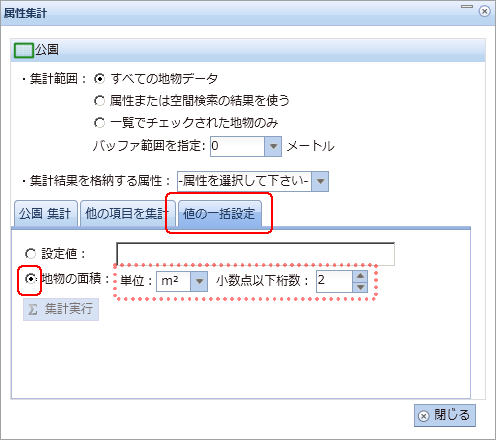Switch to 他の項目を集計 tab

(128, 214)
